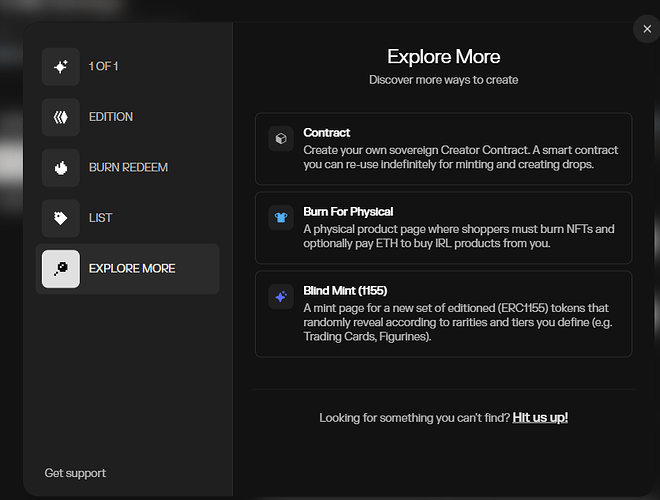Screen dimensions: 660x500
Task: Click the Burn Redeem flame icon
Action: tap(61, 168)
